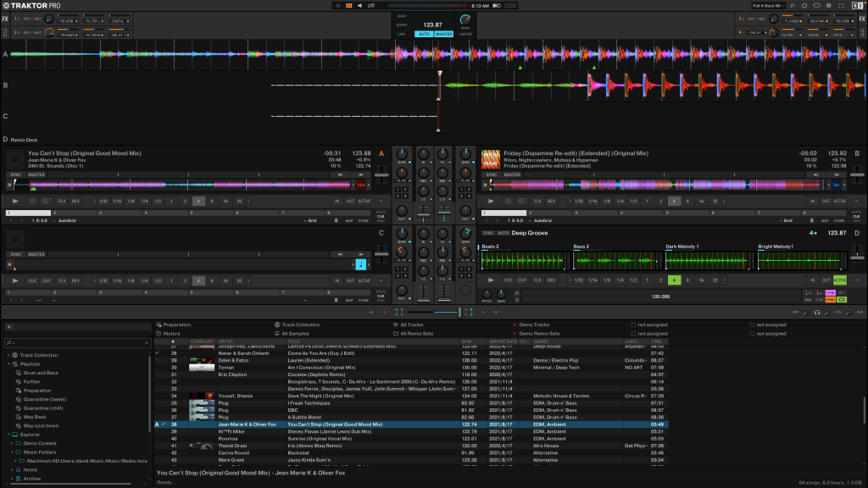Expand the Demo Content folder
The image size is (868, 488).
[x=12, y=443]
